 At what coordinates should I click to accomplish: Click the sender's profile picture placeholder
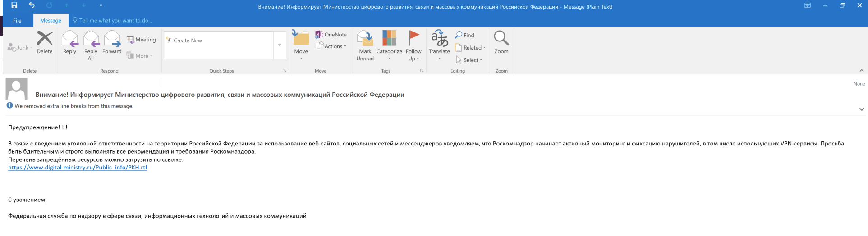(x=17, y=89)
